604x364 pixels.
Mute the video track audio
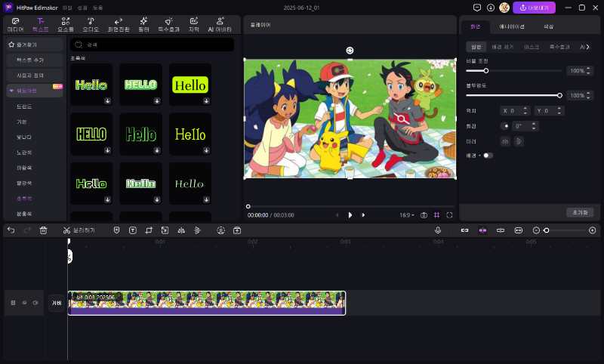point(35,303)
